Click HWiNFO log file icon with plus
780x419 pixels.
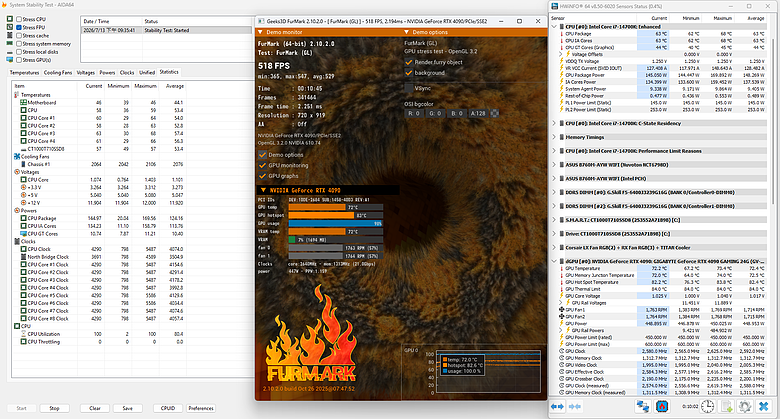click(727, 407)
